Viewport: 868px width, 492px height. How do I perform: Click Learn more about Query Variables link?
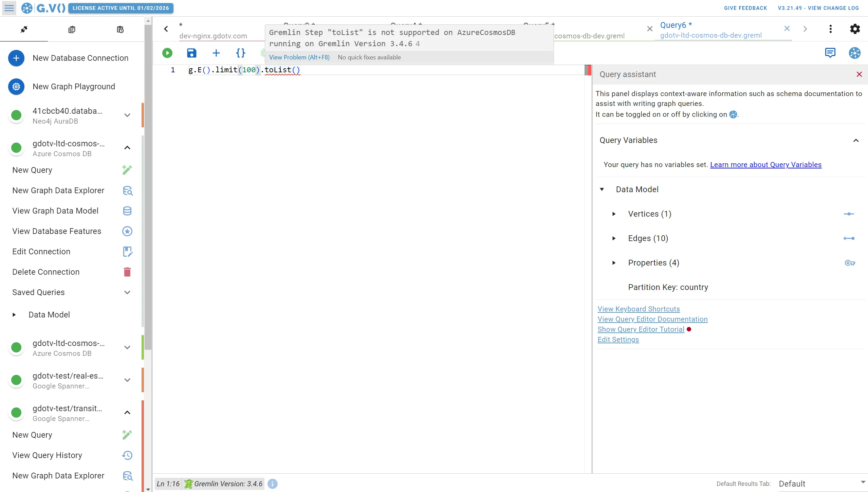pyautogui.click(x=765, y=165)
